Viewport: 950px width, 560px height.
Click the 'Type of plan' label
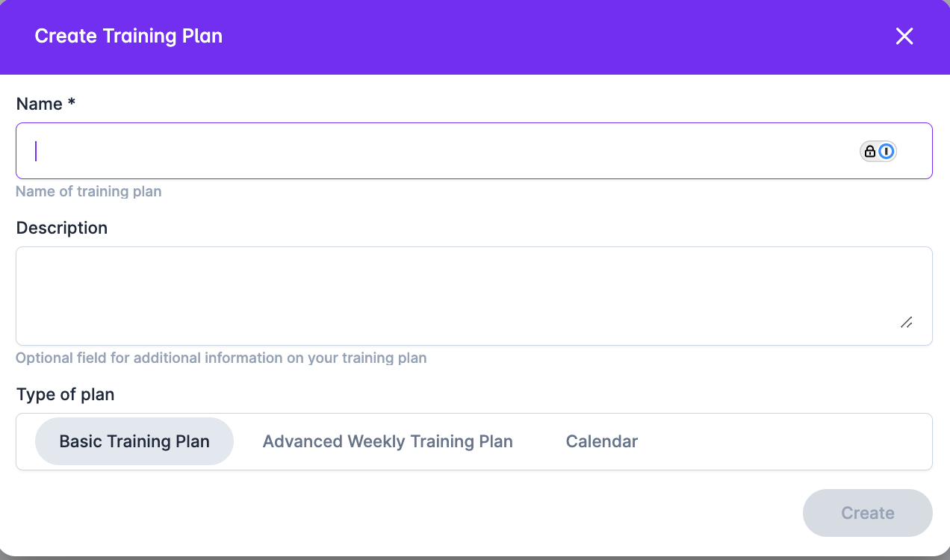[x=65, y=394]
